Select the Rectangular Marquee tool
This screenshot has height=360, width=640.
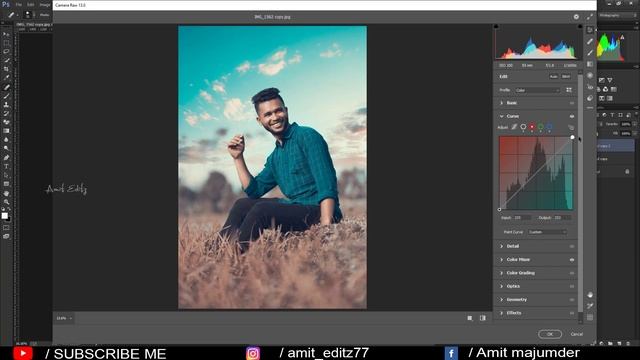pos(6,43)
